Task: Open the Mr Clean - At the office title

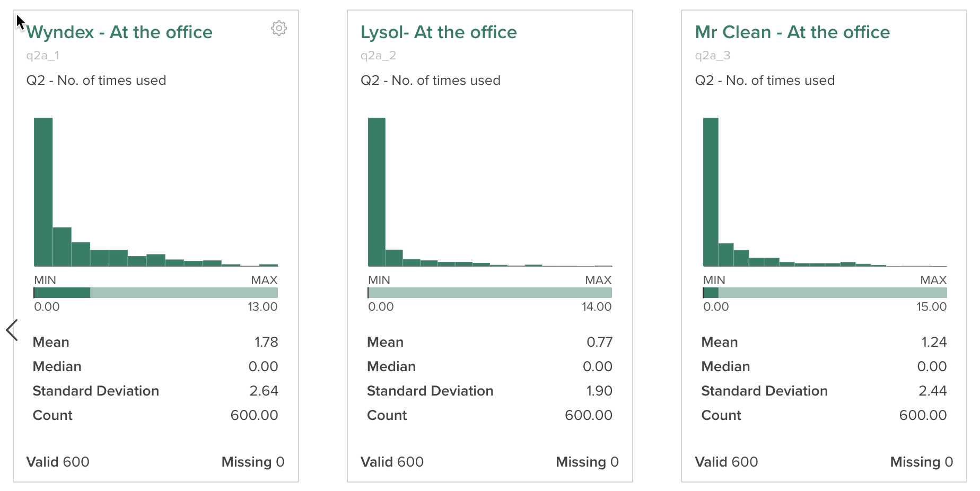Action: (792, 32)
